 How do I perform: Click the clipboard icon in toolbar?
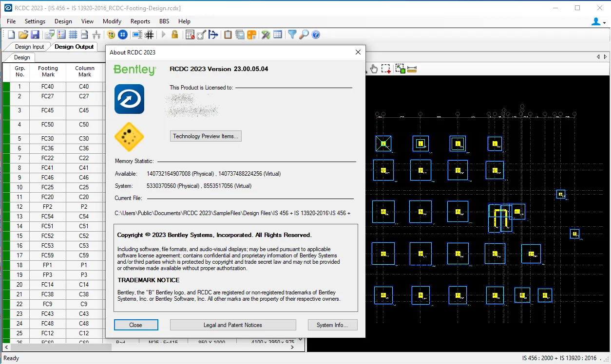tap(228, 35)
